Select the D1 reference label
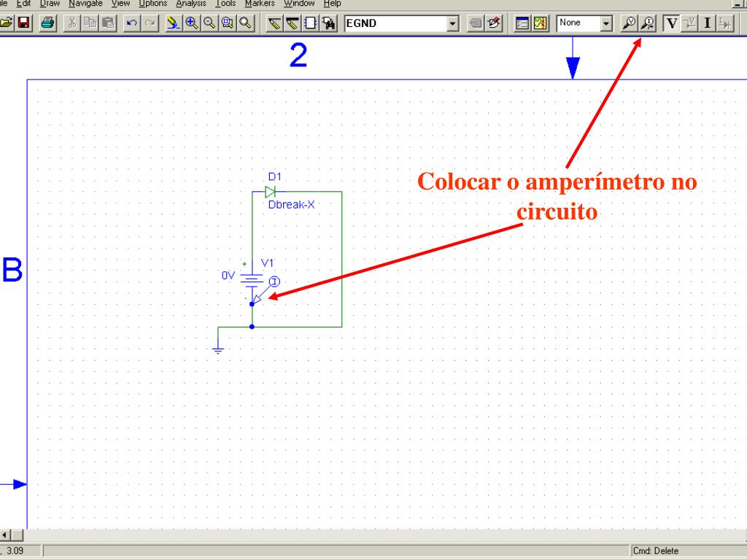 pyautogui.click(x=275, y=176)
